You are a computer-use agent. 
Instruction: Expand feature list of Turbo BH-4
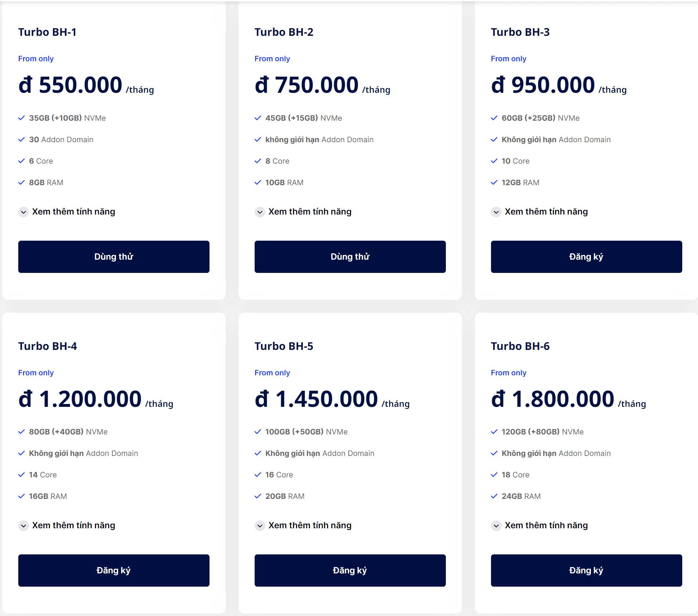tap(24, 526)
